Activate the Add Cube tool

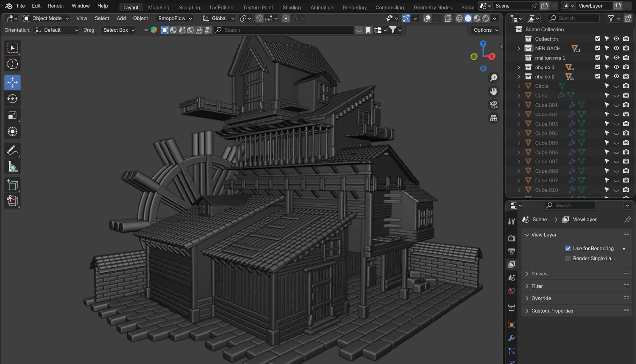12,185
